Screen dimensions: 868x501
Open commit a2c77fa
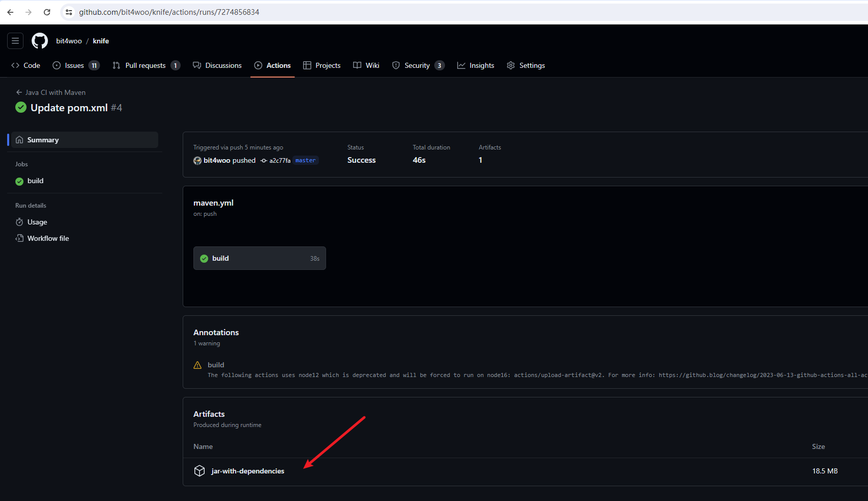[x=280, y=160]
